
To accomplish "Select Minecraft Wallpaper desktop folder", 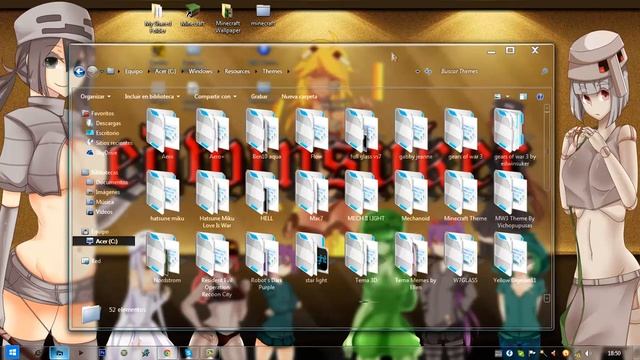I will click(x=227, y=18).
